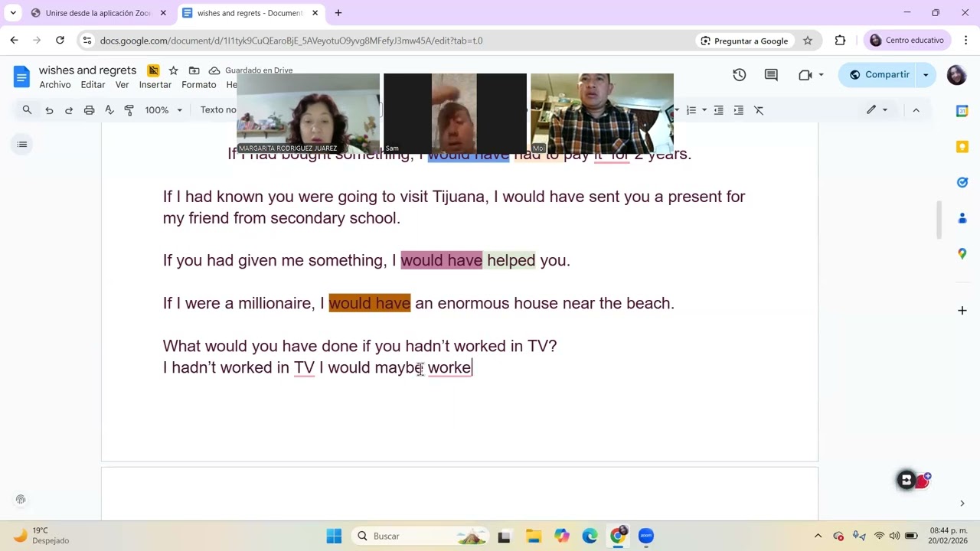The width and height of the screenshot is (980, 551).
Task: Click the numbered list icon
Action: 691,110
